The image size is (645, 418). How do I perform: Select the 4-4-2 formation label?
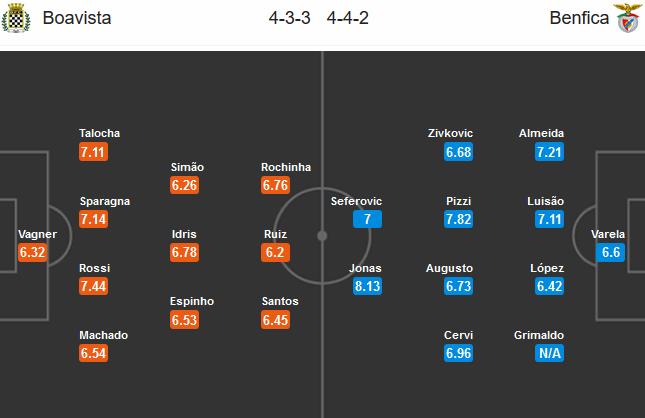(348, 18)
